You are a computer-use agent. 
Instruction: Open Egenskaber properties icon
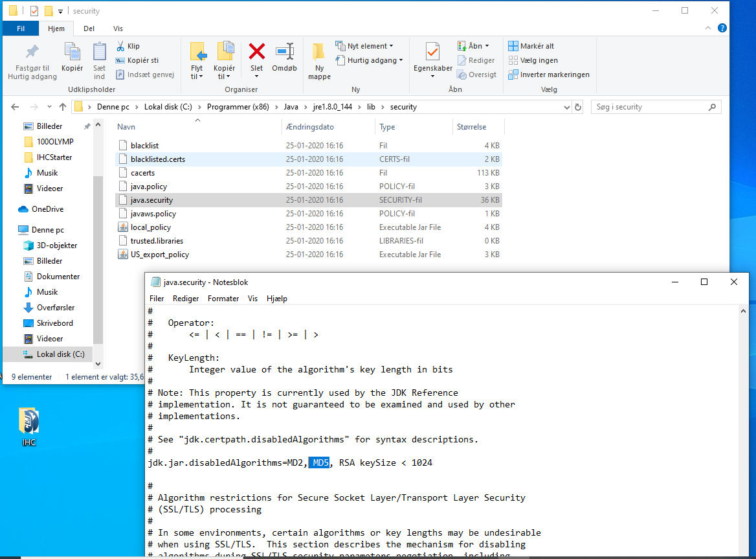433,52
